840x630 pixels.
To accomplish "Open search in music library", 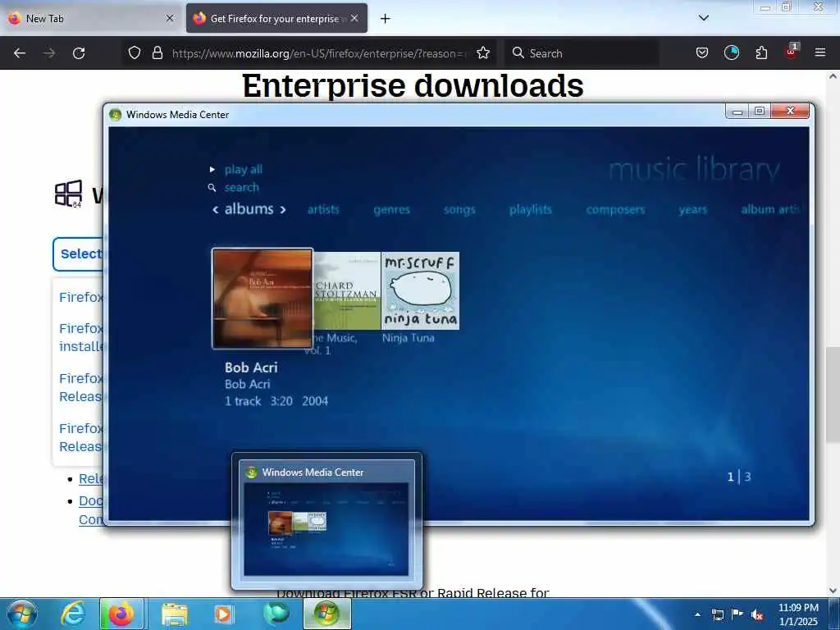I will tap(241, 188).
